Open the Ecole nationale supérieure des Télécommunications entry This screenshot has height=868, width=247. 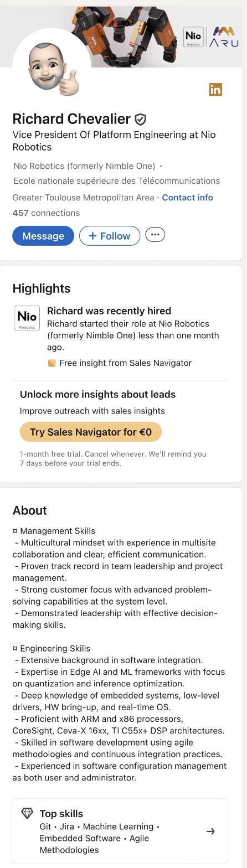click(117, 181)
